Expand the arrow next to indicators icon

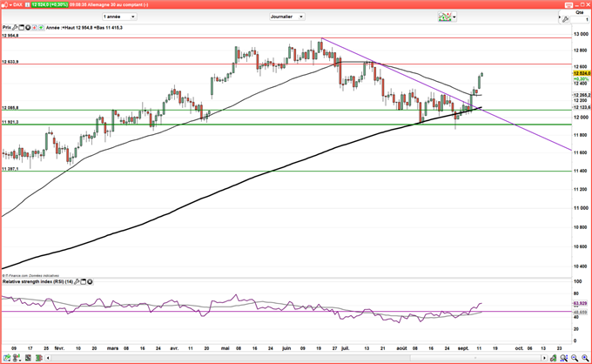[x=454, y=17]
